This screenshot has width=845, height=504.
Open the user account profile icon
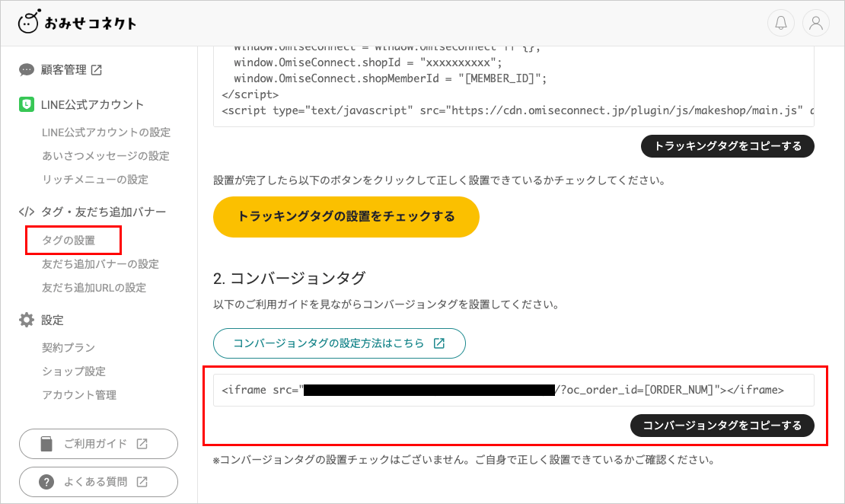(x=816, y=23)
